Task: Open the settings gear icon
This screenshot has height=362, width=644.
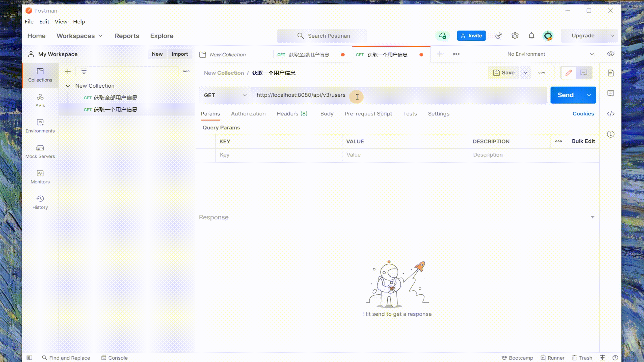Action: pos(515,36)
